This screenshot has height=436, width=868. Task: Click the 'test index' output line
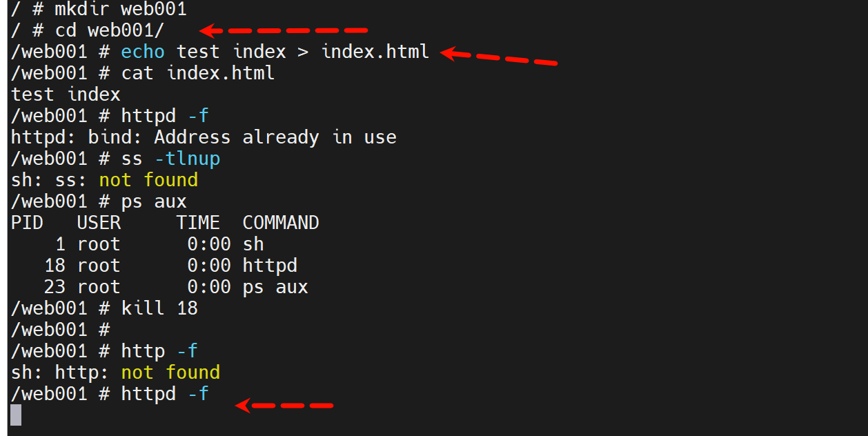66,95
